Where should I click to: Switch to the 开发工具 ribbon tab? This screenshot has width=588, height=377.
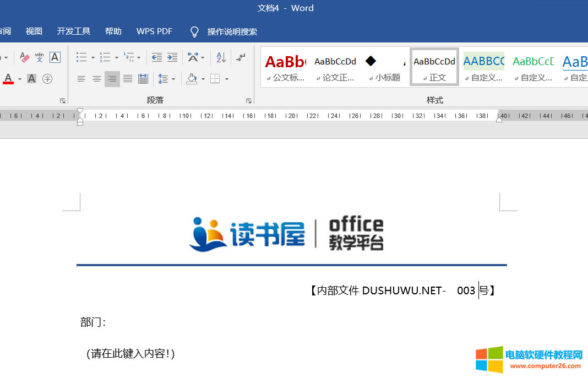(x=73, y=31)
